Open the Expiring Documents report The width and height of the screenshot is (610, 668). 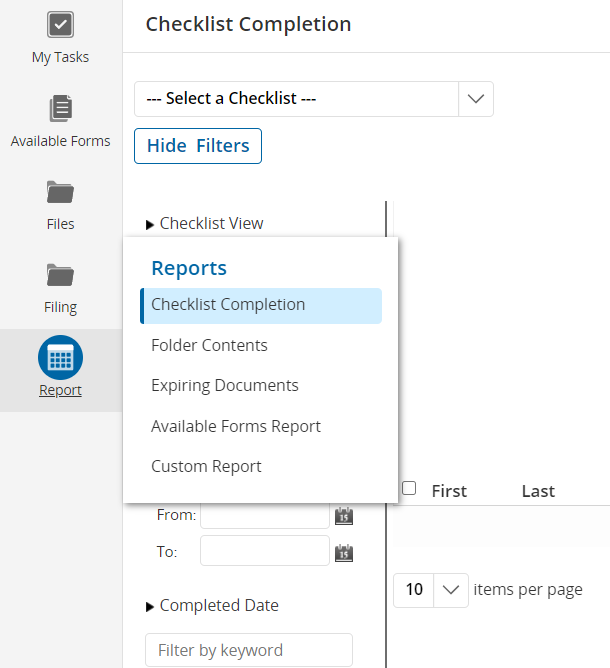(224, 385)
